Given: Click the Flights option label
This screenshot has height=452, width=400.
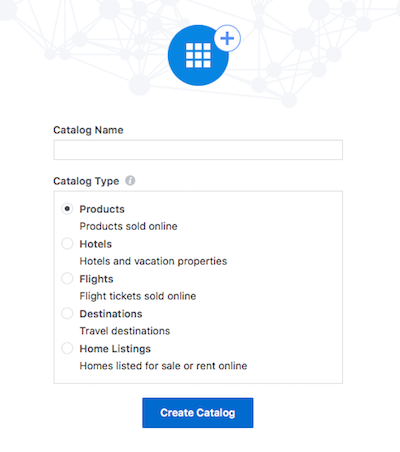Looking at the screenshot, I should point(96,279).
